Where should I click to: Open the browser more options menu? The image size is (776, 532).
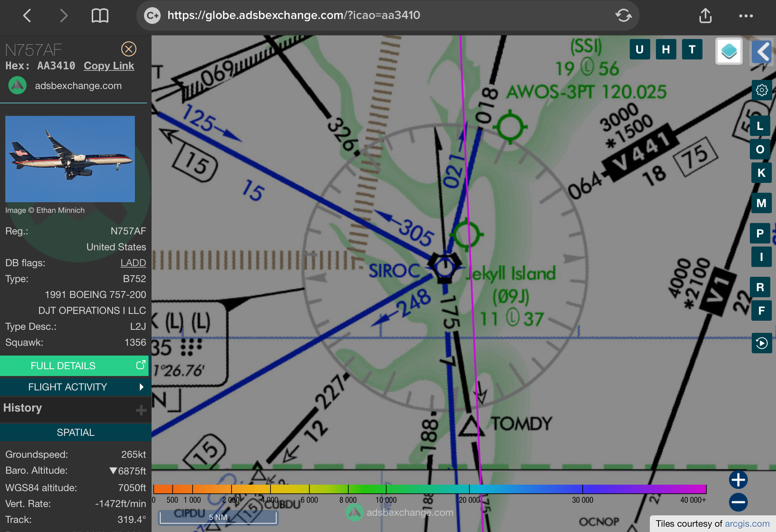746,16
